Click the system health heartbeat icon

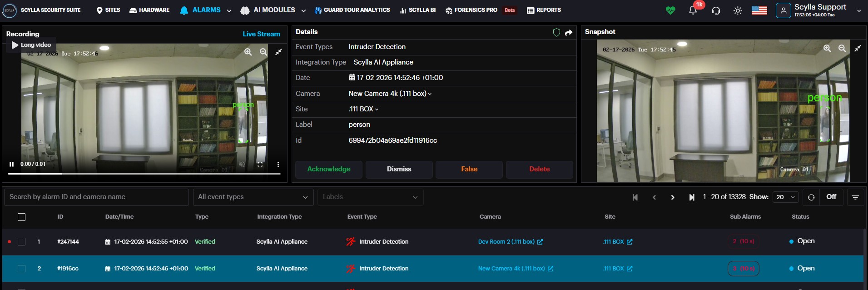670,10
